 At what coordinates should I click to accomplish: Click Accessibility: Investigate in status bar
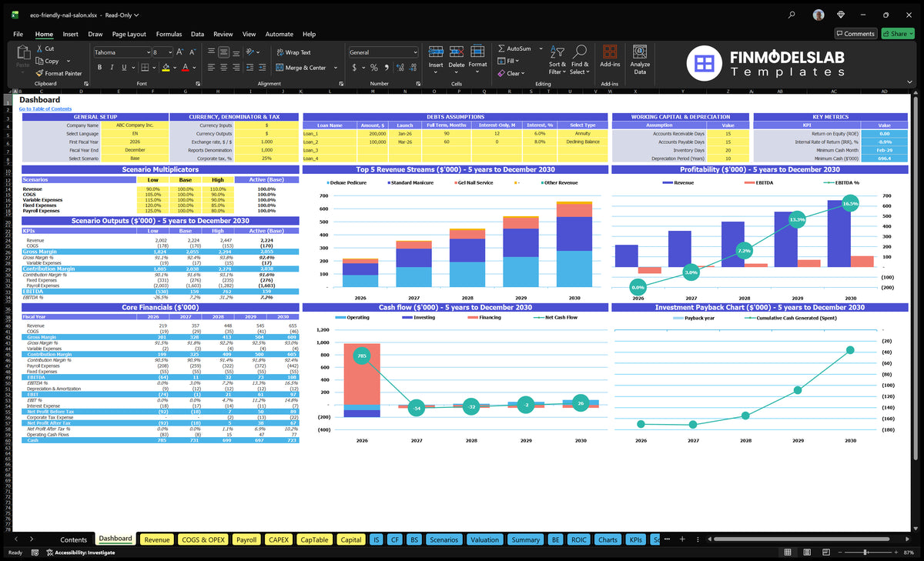click(x=80, y=553)
